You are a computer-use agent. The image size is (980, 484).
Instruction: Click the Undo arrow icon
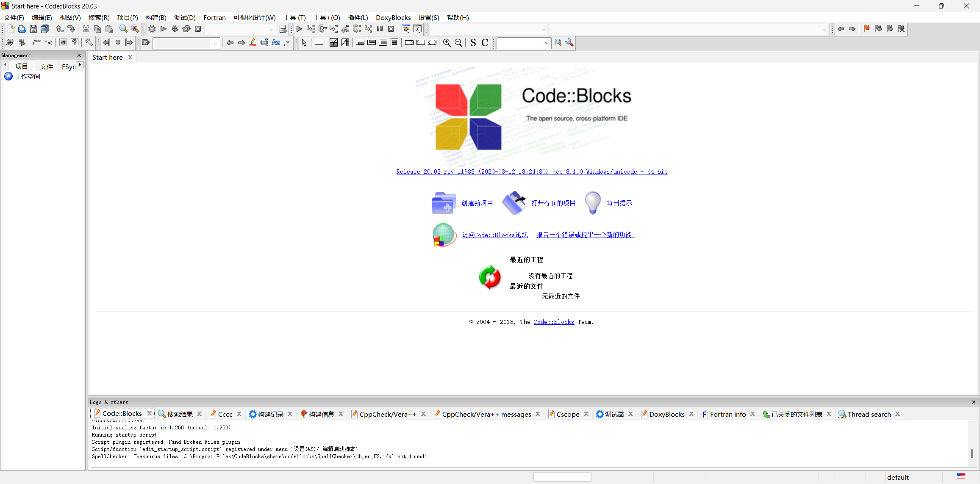click(60, 29)
